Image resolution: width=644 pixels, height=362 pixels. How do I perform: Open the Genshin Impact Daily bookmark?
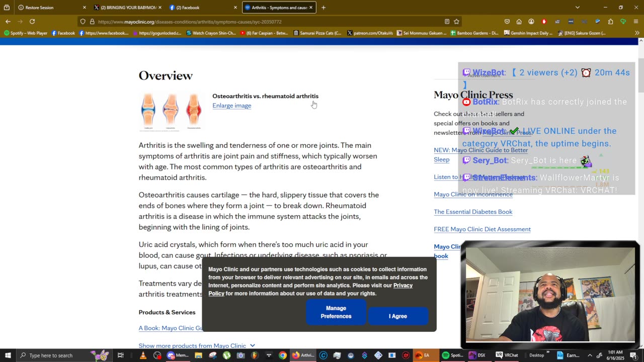click(x=528, y=33)
